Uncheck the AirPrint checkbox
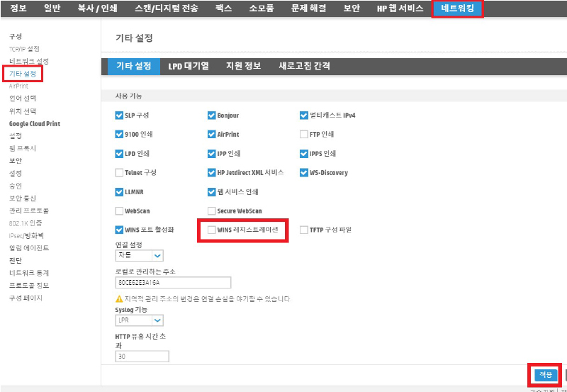 [x=211, y=134]
